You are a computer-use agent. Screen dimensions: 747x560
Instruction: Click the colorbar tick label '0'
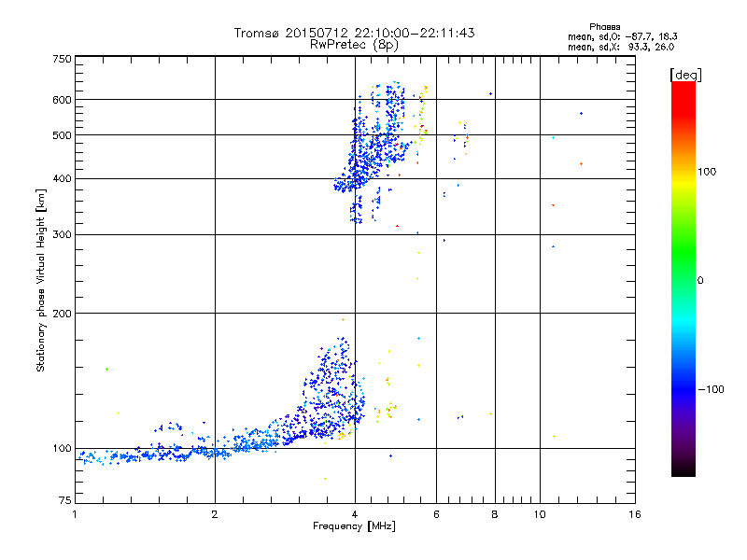(700, 281)
